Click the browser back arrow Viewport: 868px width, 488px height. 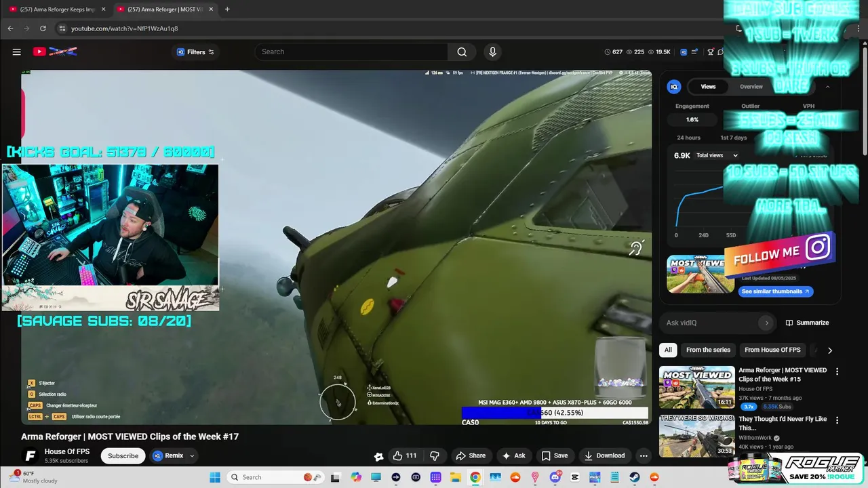coord(10,28)
